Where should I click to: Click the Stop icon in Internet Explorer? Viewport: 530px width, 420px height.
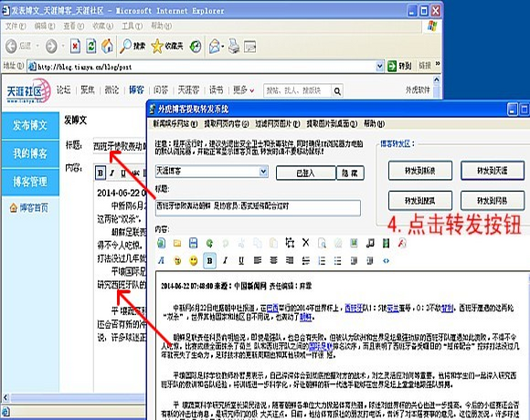[75, 46]
